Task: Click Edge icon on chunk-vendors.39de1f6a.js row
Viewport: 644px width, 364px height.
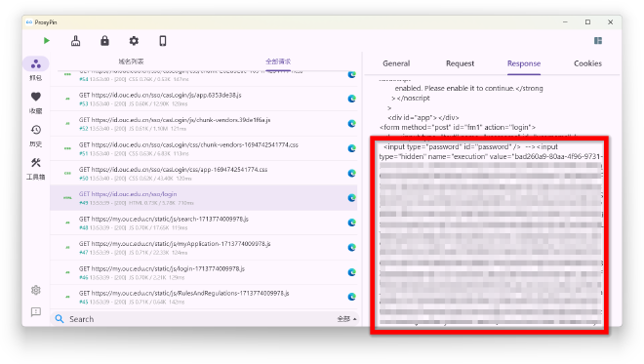Action: (x=351, y=123)
